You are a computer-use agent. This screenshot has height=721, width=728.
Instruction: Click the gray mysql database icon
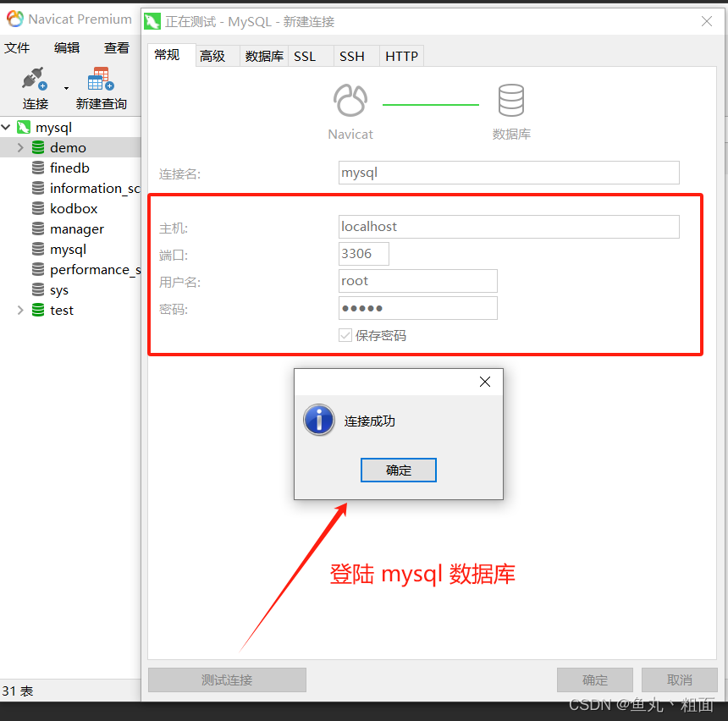coord(38,250)
